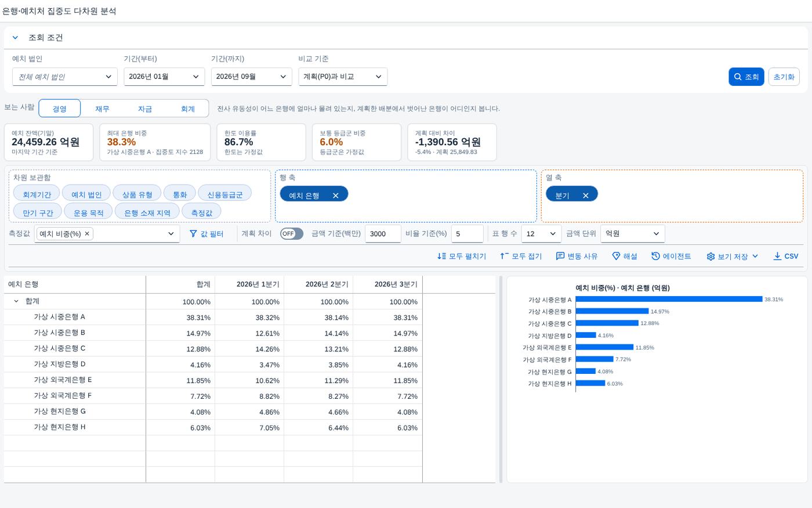812x508 pixels.
Task: Toggle the 계획 차이 switch
Action: pyautogui.click(x=292, y=233)
